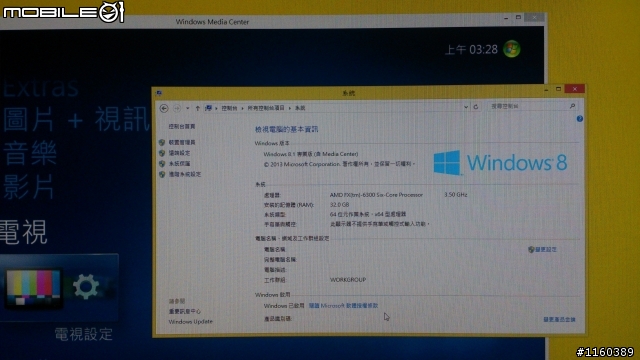Click the system icon in System window title bar
The width and height of the screenshot is (640, 360).
(x=158, y=93)
